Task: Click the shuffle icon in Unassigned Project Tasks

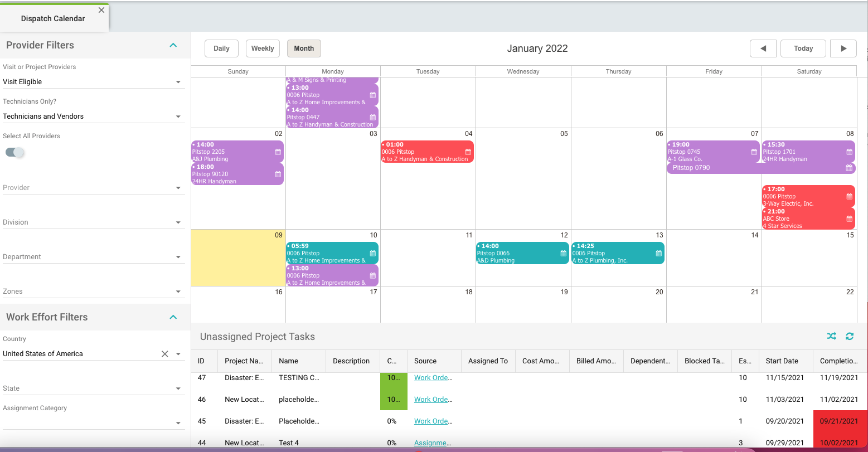Action: [x=831, y=336]
